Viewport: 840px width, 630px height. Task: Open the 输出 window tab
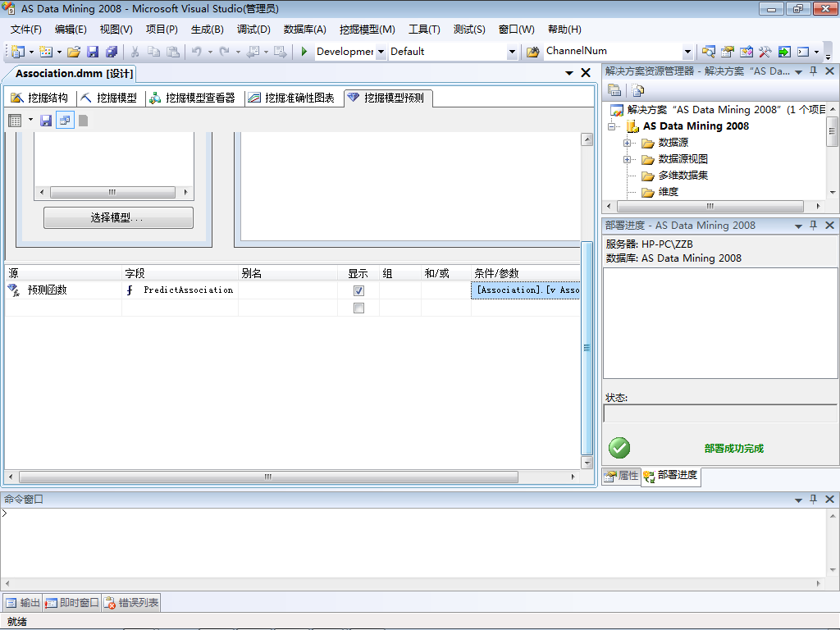tap(22, 603)
